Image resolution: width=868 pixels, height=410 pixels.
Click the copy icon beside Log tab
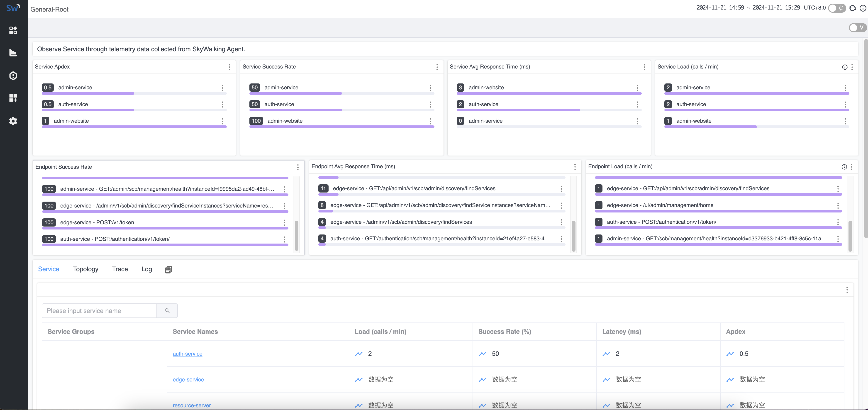[168, 269]
